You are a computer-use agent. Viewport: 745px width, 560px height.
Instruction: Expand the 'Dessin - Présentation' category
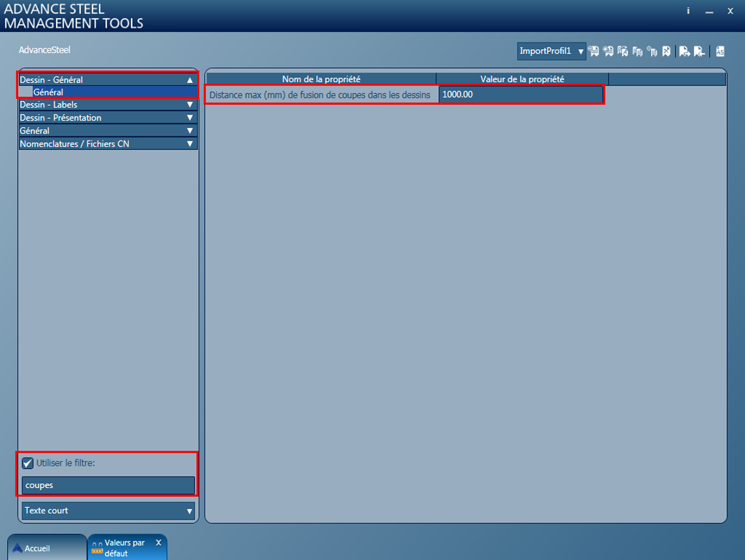[x=108, y=118]
